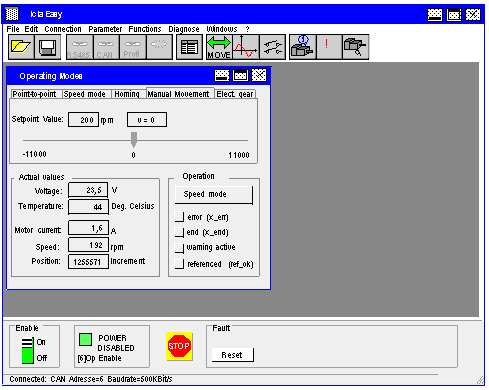Screen dimensions: 489x390
Task: Toggle the referenced (ref_ok) checkbox
Action: tap(179, 264)
